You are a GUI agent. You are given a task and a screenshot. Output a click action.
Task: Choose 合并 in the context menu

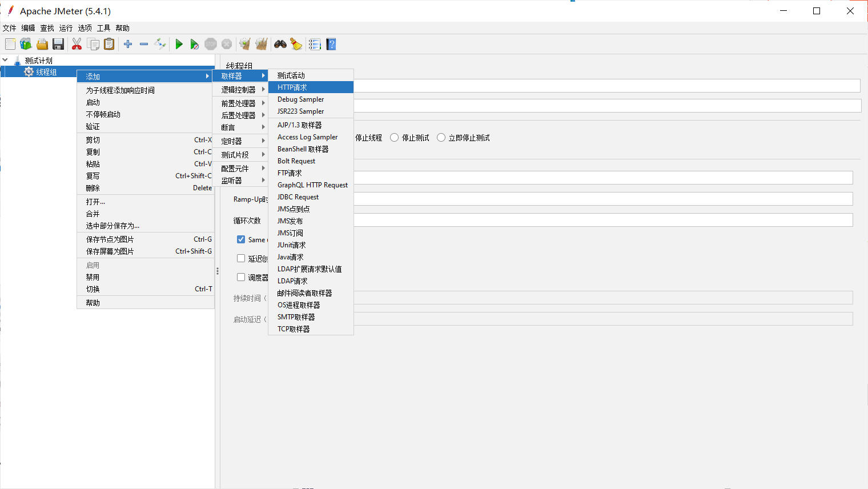(146, 214)
